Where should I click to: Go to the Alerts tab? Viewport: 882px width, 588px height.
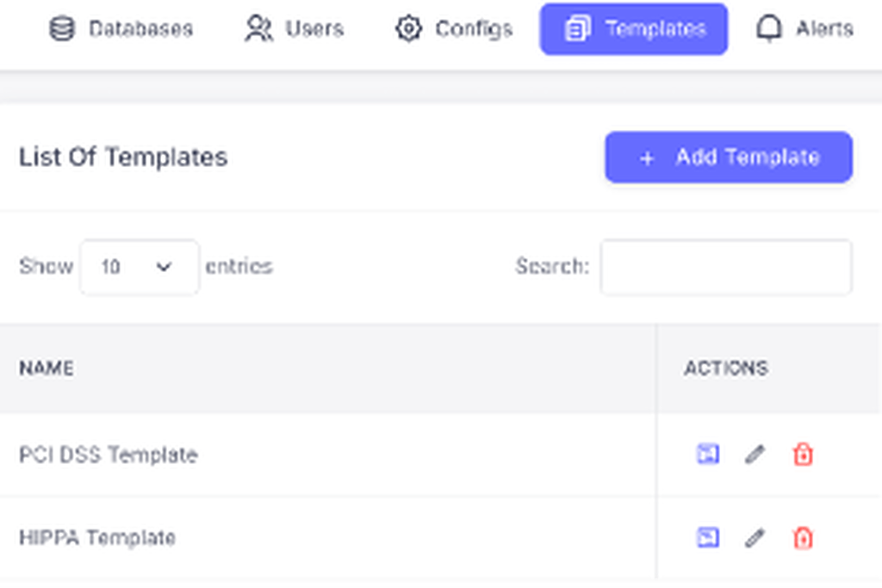click(x=804, y=28)
